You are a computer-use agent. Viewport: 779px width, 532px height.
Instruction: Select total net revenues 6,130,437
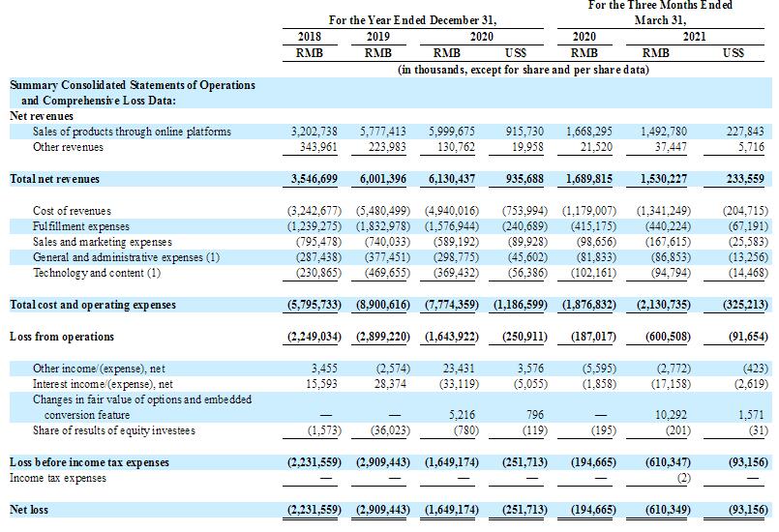tap(452, 179)
